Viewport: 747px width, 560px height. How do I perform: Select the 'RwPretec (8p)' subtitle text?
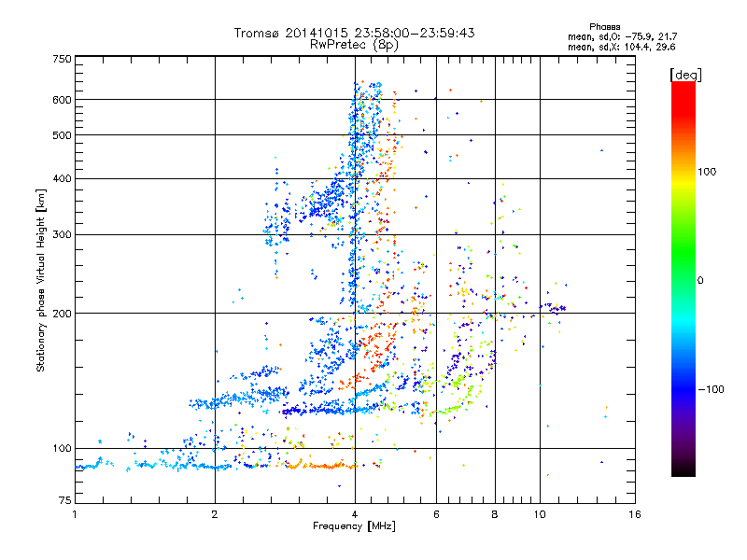[354, 45]
